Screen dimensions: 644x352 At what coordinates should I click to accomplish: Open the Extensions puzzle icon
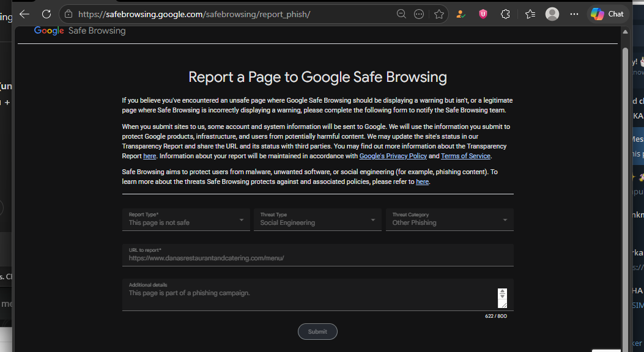coord(505,14)
